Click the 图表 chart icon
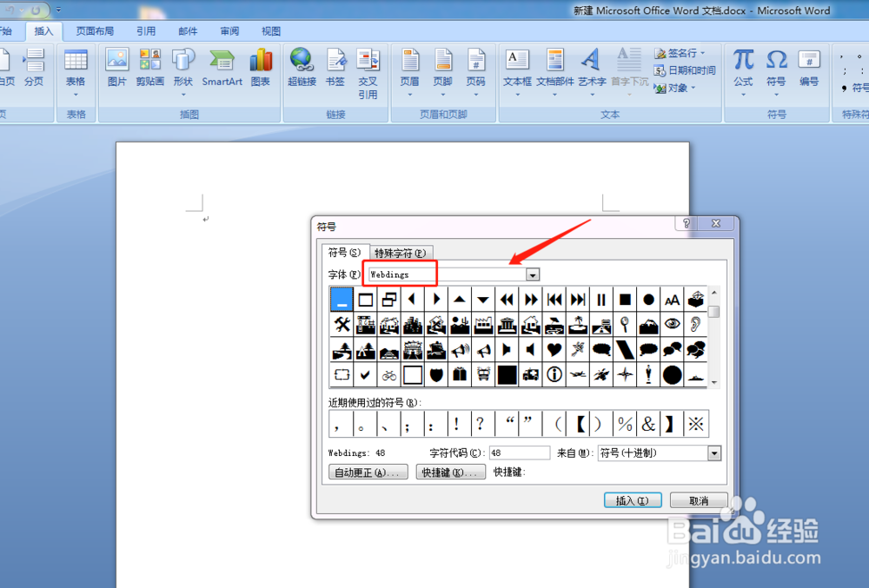This screenshot has width=869, height=588. click(x=261, y=68)
